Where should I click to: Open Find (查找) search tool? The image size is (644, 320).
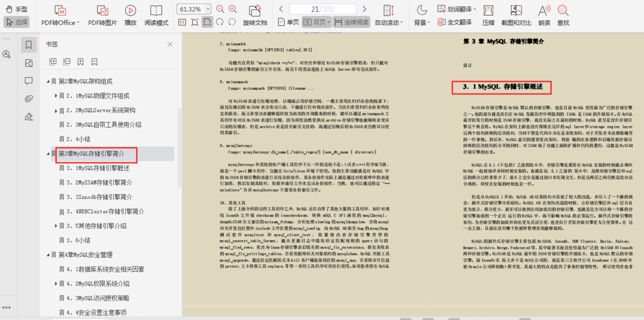[563, 16]
